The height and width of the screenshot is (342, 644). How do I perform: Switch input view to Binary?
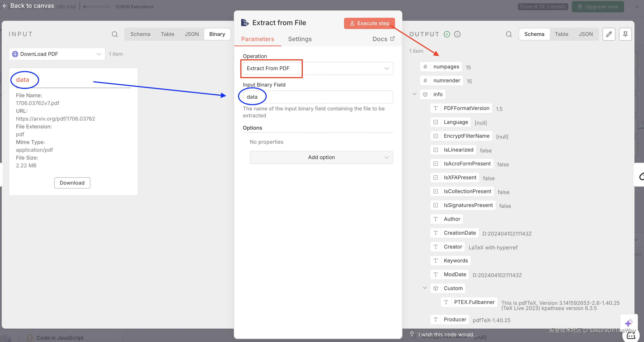pos(217,34)
